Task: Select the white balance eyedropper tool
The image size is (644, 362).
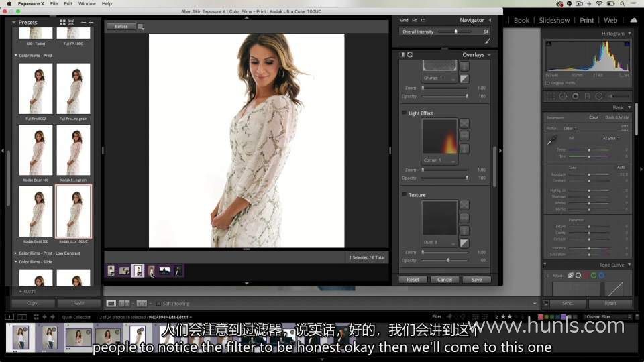Action: [551, 140]
